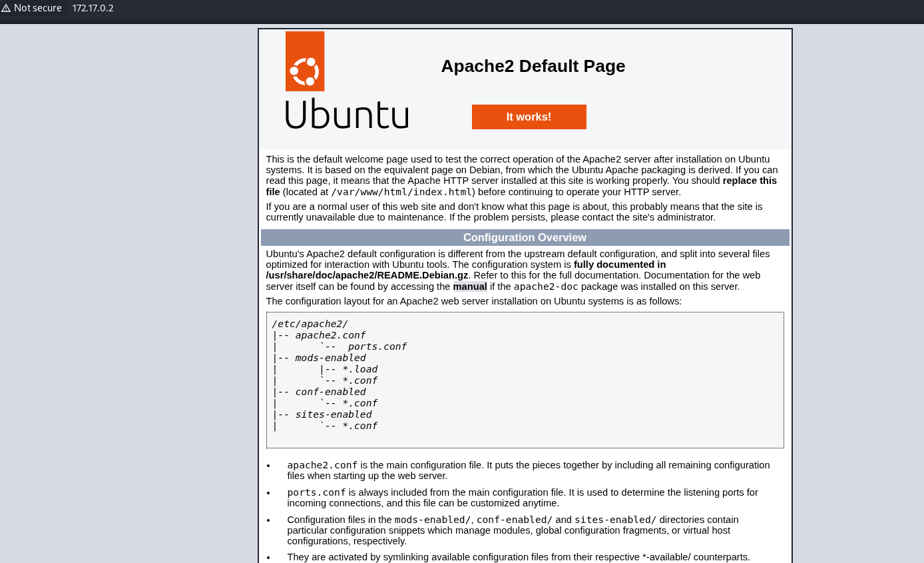Click the bold README.Debian.gz file path
924x563 pixels.
click(x=367, y=275)
